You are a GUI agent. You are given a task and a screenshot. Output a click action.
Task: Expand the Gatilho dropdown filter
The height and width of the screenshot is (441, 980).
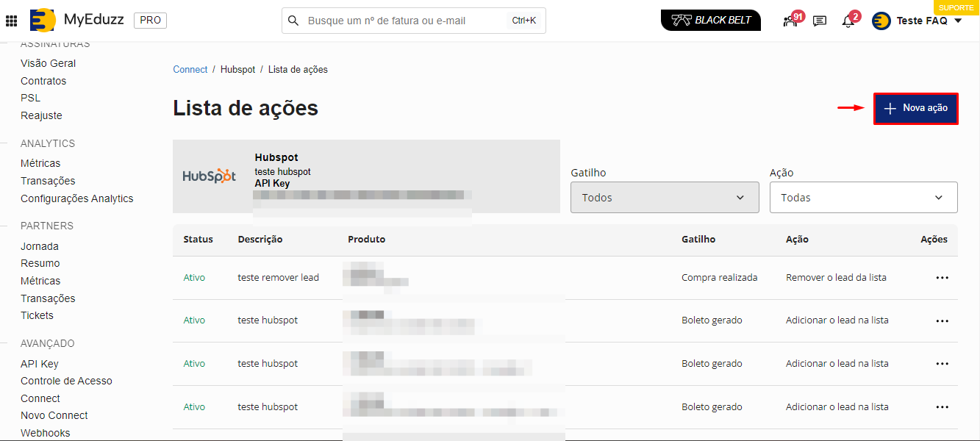[x=664, y=198]
